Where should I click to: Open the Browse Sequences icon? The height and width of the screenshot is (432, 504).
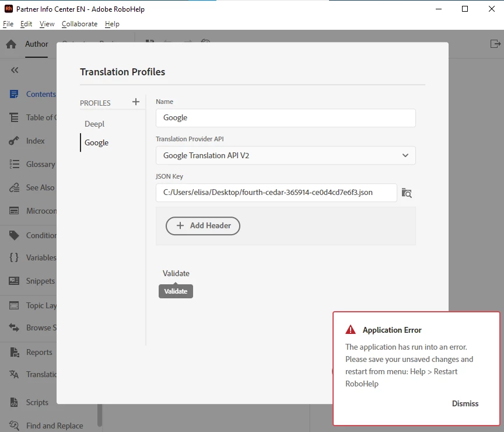coord(14,328)
